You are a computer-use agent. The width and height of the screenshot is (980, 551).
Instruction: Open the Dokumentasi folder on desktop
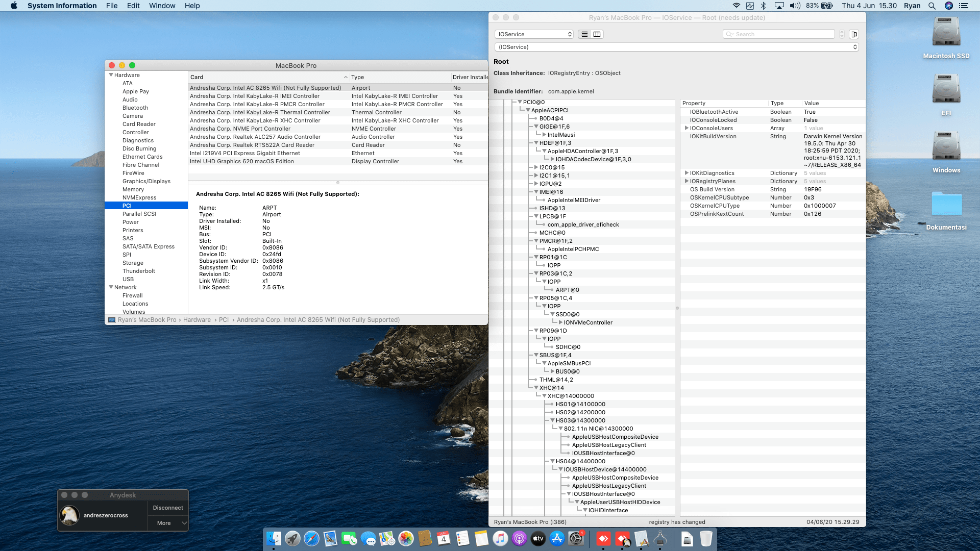[x=946, y=210]
